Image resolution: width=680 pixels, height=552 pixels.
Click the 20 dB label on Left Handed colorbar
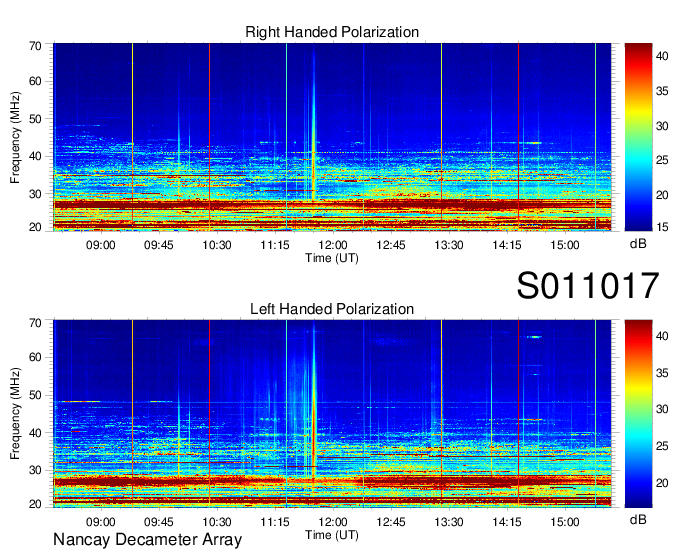click(x=662, y=483)
